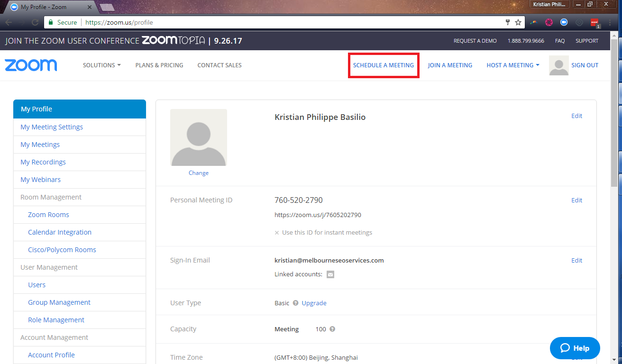Open the saved password key icon
Image resolution: width=622 pixels, height=364 pixels.
tap(508, 22)
